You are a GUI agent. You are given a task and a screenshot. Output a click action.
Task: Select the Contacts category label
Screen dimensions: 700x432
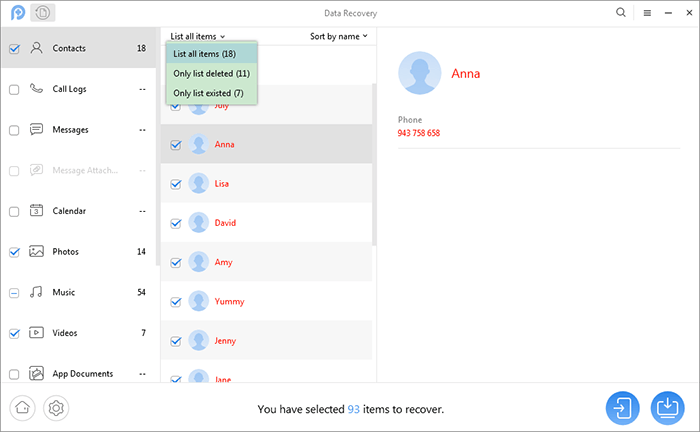(x=69, y=48)
